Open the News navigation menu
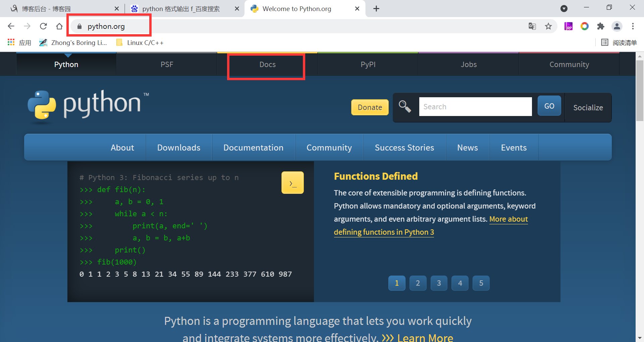 tap(468, 148)
